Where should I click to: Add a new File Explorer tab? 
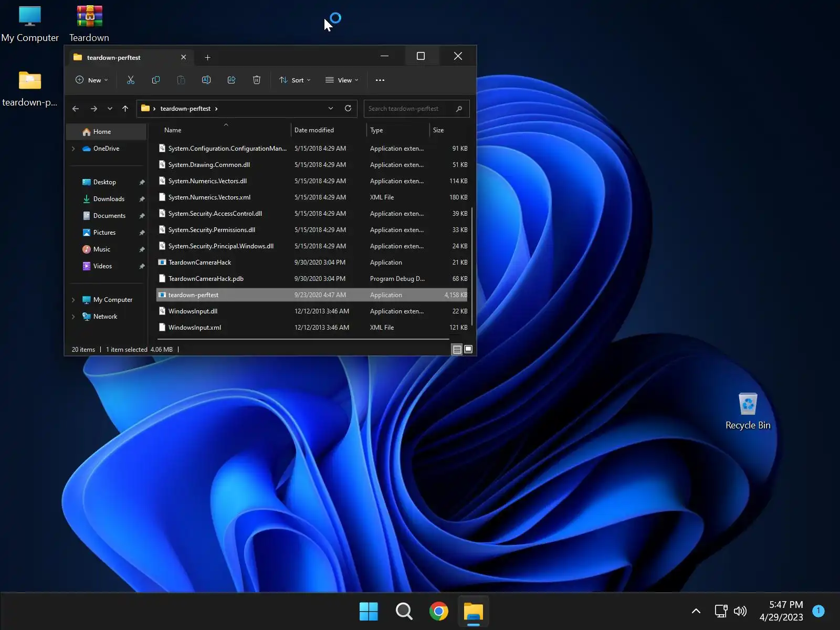(x=207, y=57)
